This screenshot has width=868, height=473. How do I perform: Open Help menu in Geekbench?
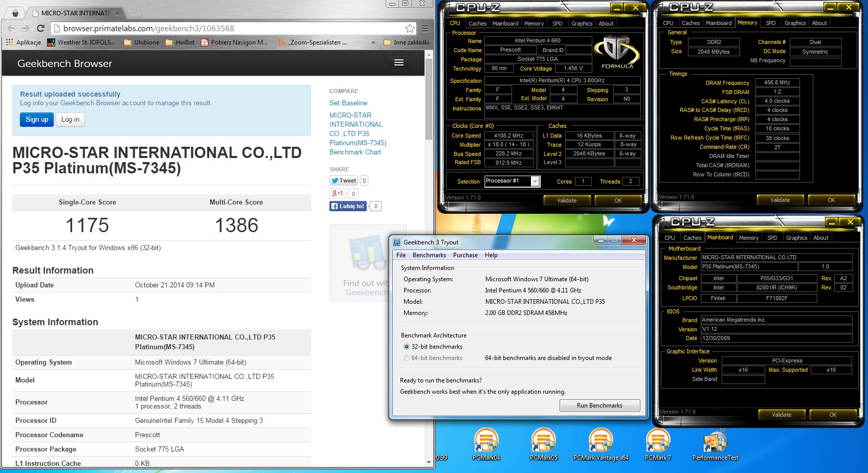point(491,255)
